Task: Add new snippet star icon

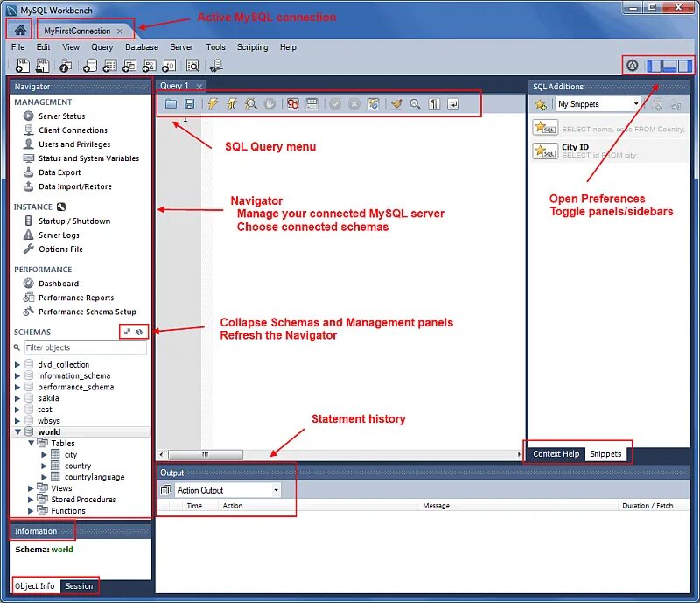Action: coord(541,104)
